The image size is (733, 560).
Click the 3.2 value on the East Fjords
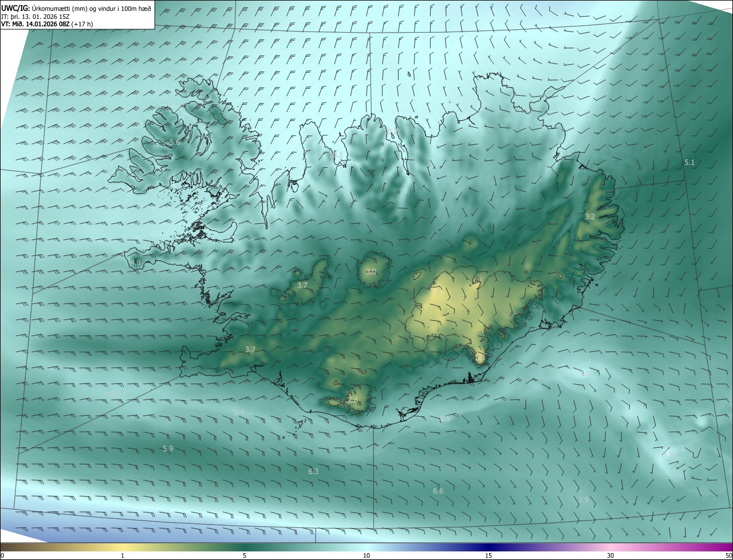pyautogui.click(x=590, y=217)
